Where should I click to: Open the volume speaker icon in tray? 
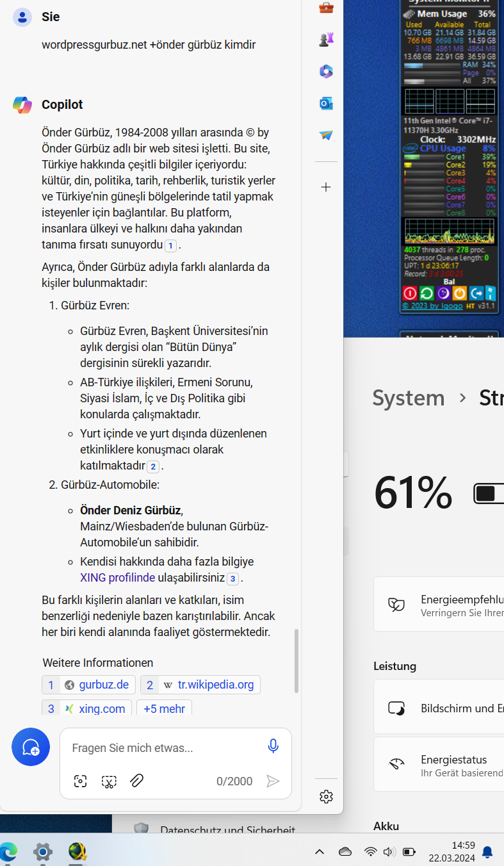click(x=389, y=852)
